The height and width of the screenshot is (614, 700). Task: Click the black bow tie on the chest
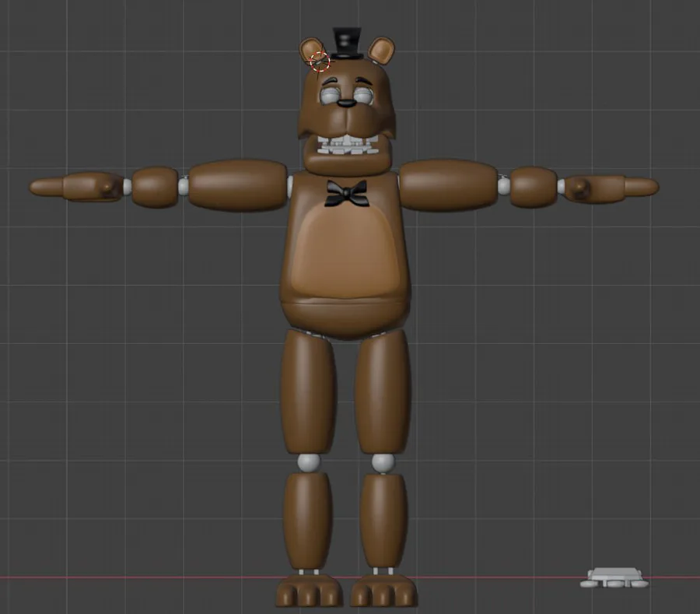pyautogui.click(x=347, y=193)
